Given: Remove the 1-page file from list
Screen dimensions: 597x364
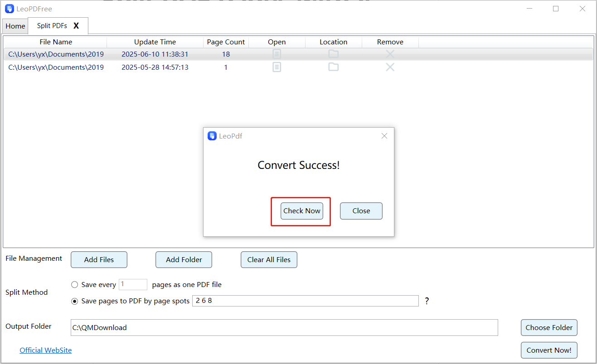Looking at the screenshot, I should pos(390,67).
